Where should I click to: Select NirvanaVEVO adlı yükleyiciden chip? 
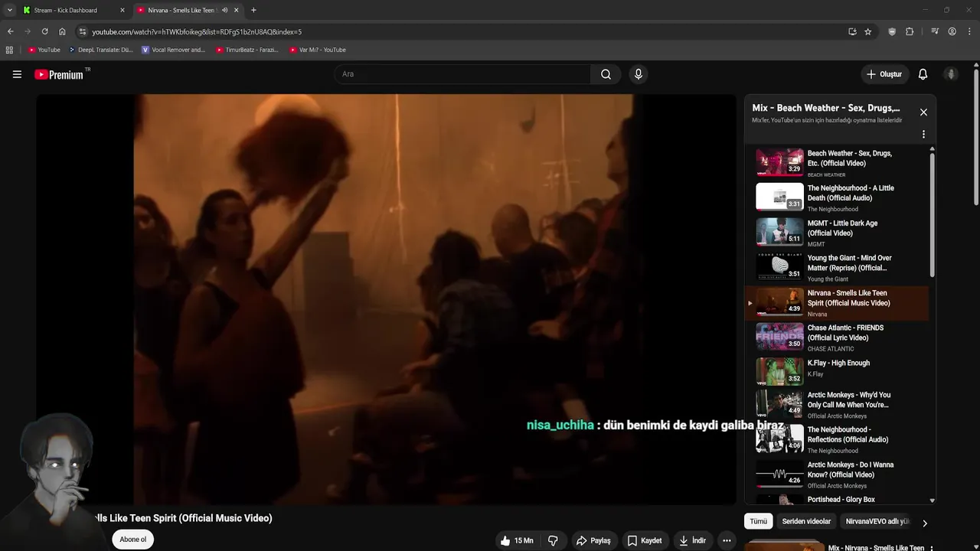[x=877, y=521]
